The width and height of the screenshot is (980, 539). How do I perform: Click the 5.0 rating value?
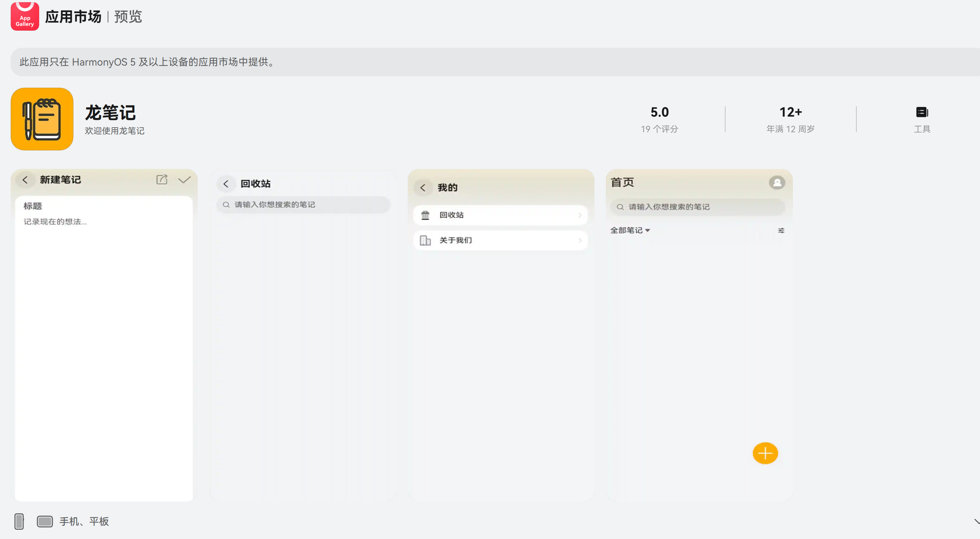(659, 112)
